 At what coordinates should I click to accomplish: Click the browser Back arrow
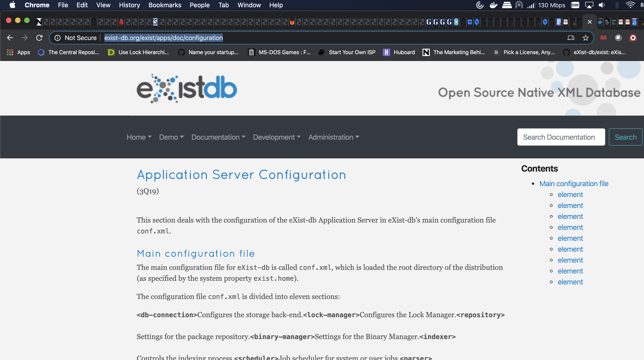click(10, 38)
